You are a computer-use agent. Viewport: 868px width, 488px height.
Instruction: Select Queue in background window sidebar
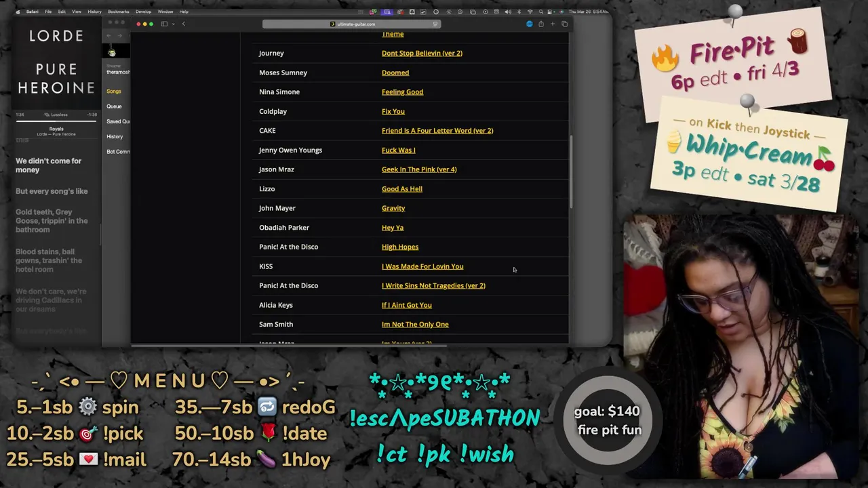114,106
